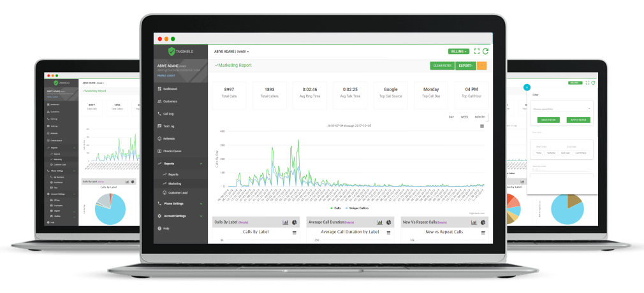The height and width of the screenshot is (293, 644).
Task: Open the Calls By Label chart options menu
Action: 295,232
